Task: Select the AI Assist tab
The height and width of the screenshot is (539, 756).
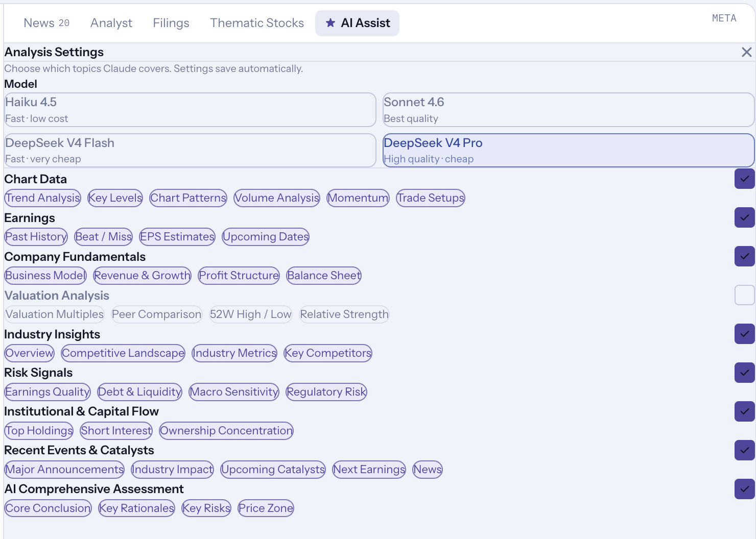Action: (x=358, y=23)
